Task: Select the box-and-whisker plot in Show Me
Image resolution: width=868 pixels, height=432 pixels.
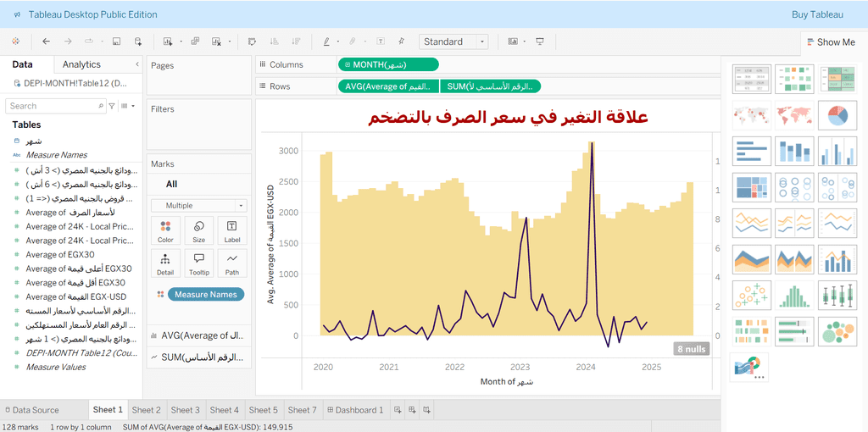Action: tap(837, 295)
